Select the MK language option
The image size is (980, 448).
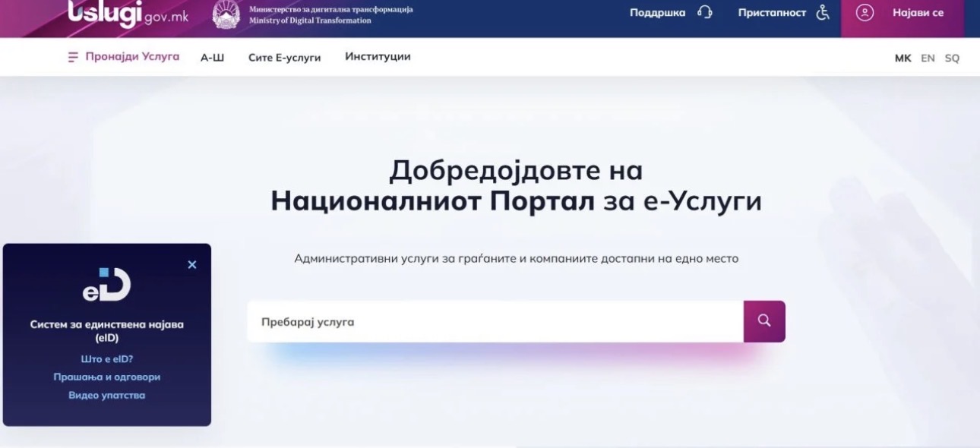pos(903,58)
